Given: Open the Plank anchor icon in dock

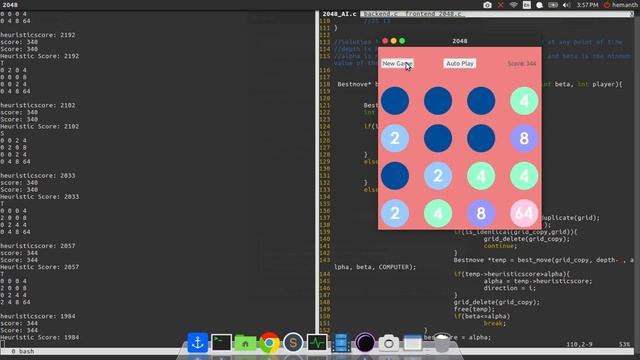Looking at the screenshot, I should (198, 342).
